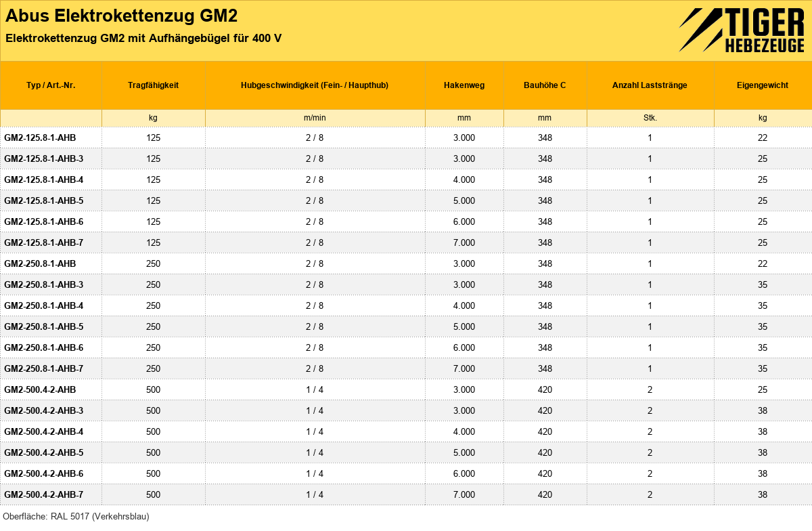Image resolution: width=812 pixels, height=531 pixels.
Task: Click the Anzahl Laststränge column header
Action: [x=650, y=85]
